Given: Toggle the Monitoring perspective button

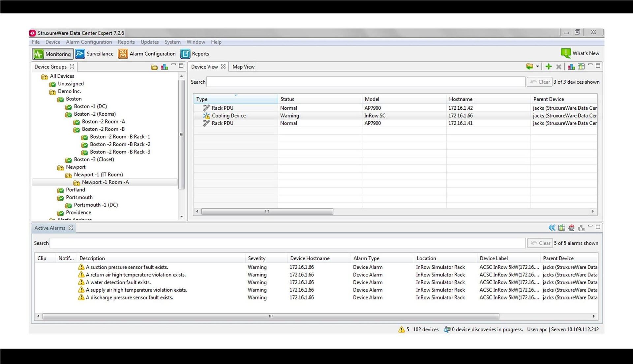Looking at the screenshot, I should coord(53,54).
